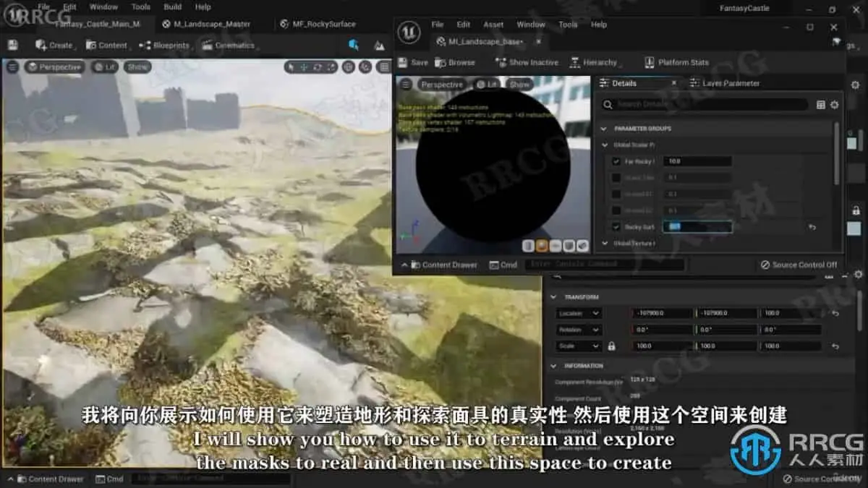Open the Perspective dropdown in the main viewport
868x488 pixels.
tap(55, 67)
